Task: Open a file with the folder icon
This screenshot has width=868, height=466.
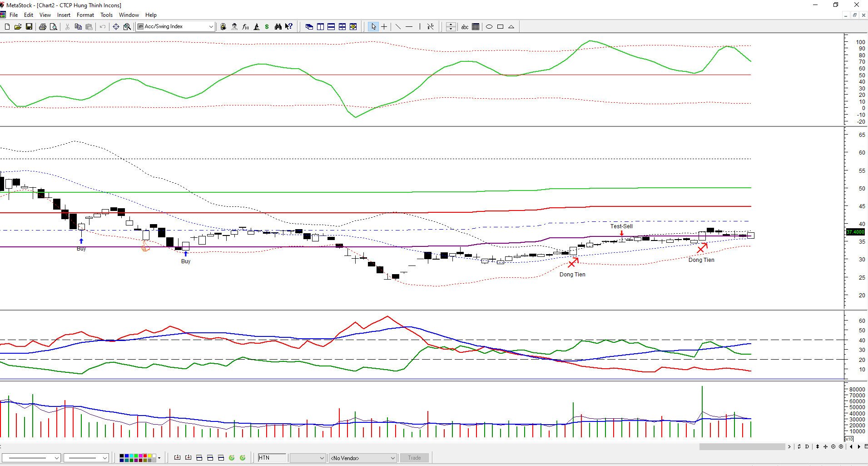Action: [18, 27]
